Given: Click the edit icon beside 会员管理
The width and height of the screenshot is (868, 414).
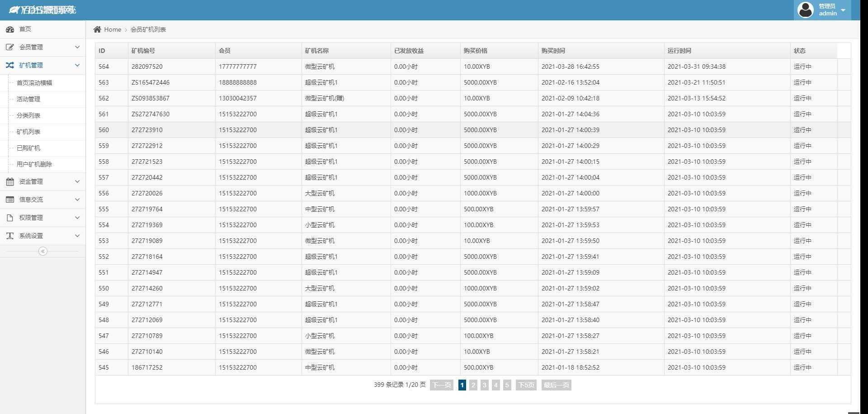Looking at the screenshot, I should pos(10,47).
